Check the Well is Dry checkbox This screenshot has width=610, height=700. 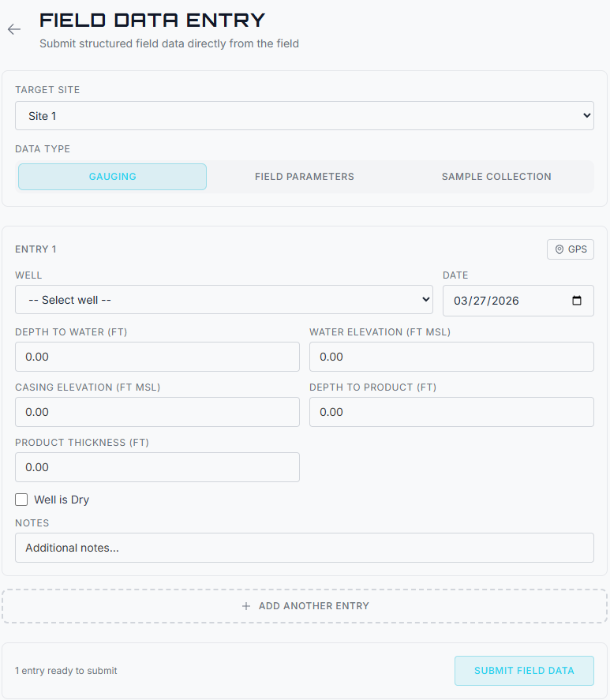[x=21, y=500]
